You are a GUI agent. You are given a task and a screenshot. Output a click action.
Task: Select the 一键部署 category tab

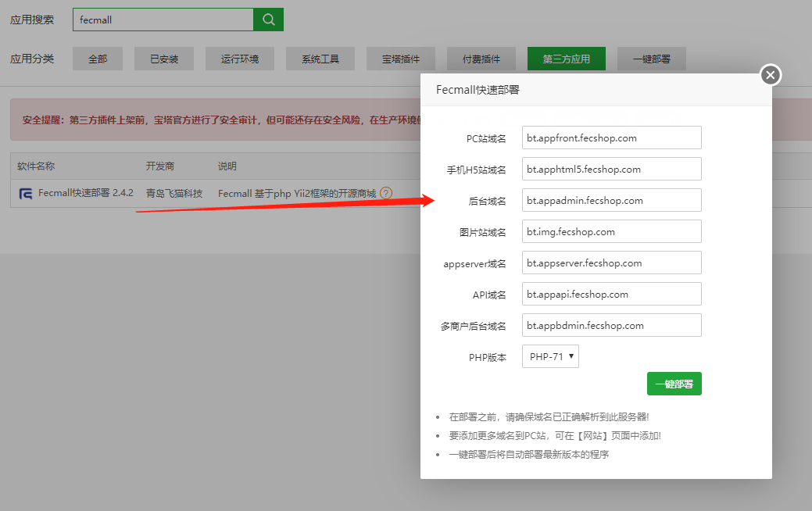pos(652,59)
